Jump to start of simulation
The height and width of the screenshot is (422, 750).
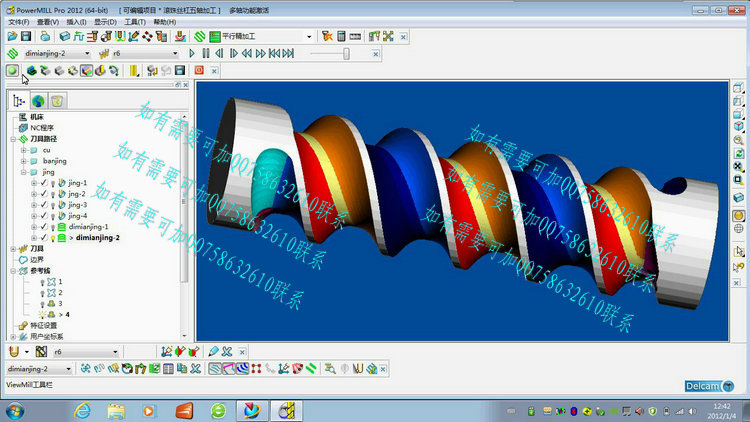point(274,54)
